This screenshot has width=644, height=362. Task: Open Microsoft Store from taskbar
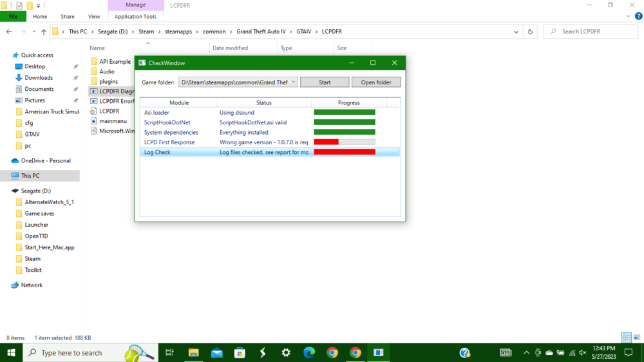point(240,352)
